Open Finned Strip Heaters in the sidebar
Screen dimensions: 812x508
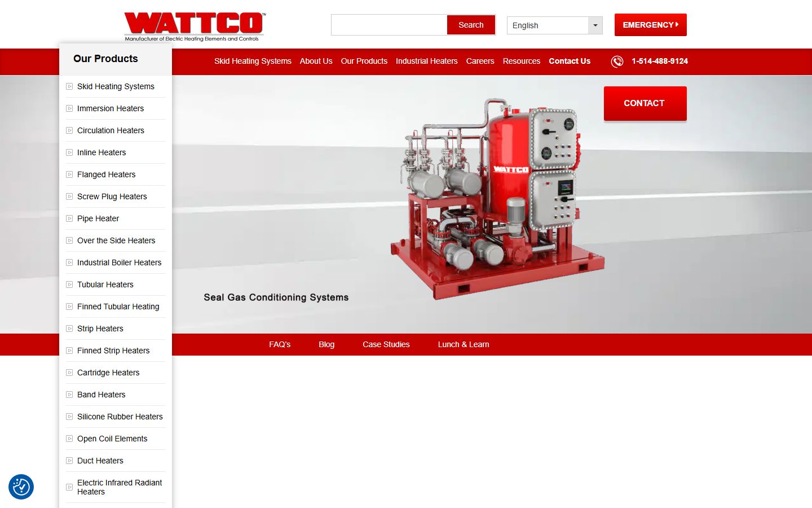pyautogui.click(x=113, y=351)
